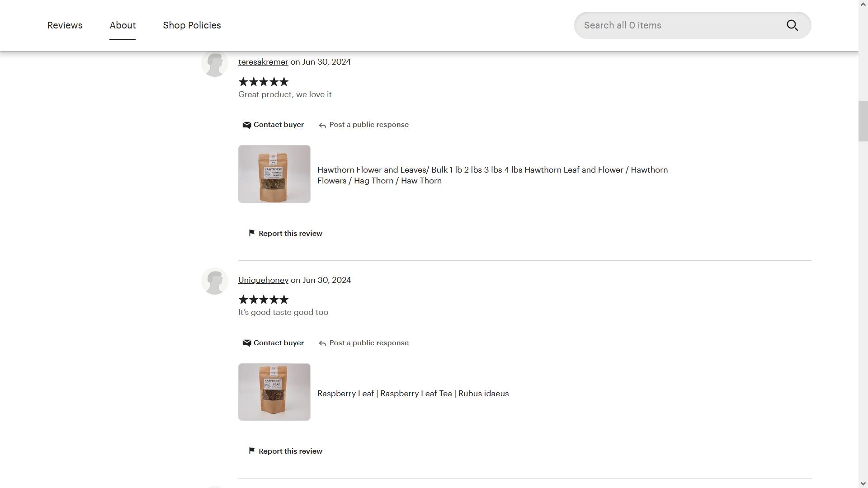
Task: Open the Raspberry Leaf Tea listing title
Action: pyautogui.click(x=413, y=394)
